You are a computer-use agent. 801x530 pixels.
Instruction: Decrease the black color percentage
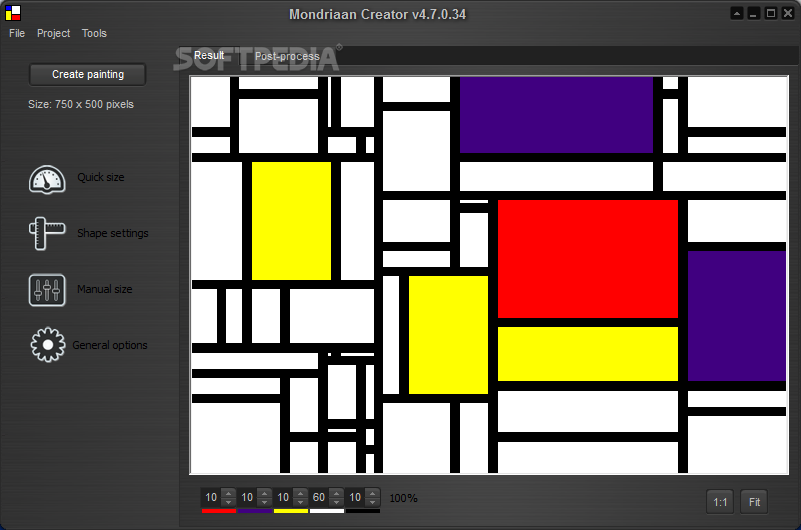coord(373,502)
